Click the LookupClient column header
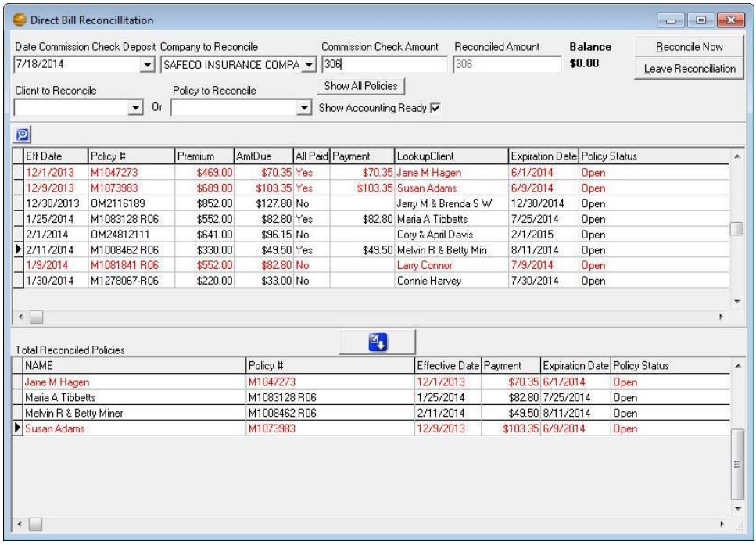 [x=451, y=156]
